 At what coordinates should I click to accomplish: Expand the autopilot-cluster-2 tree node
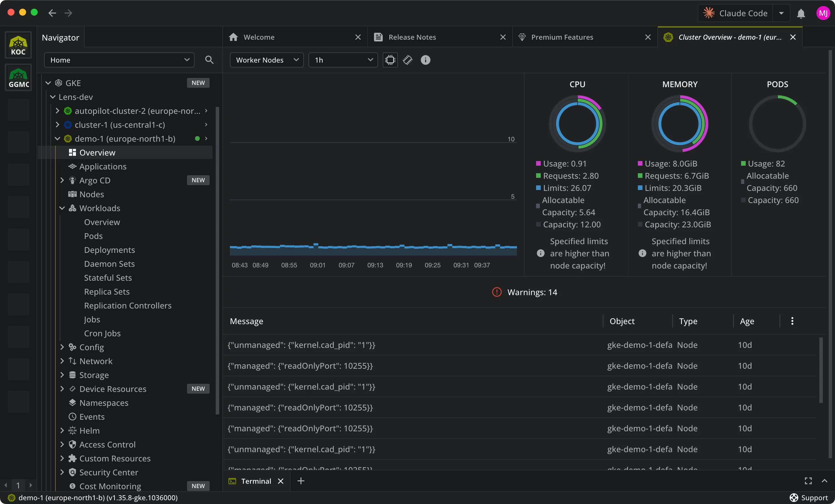coord(57,111)
